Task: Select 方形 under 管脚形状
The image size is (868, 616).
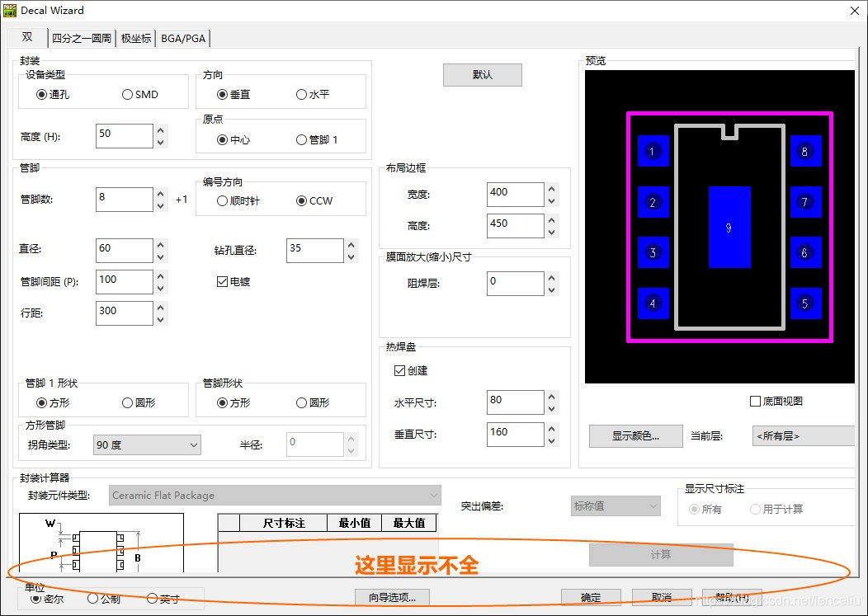Action: click(x=223, y=403)
